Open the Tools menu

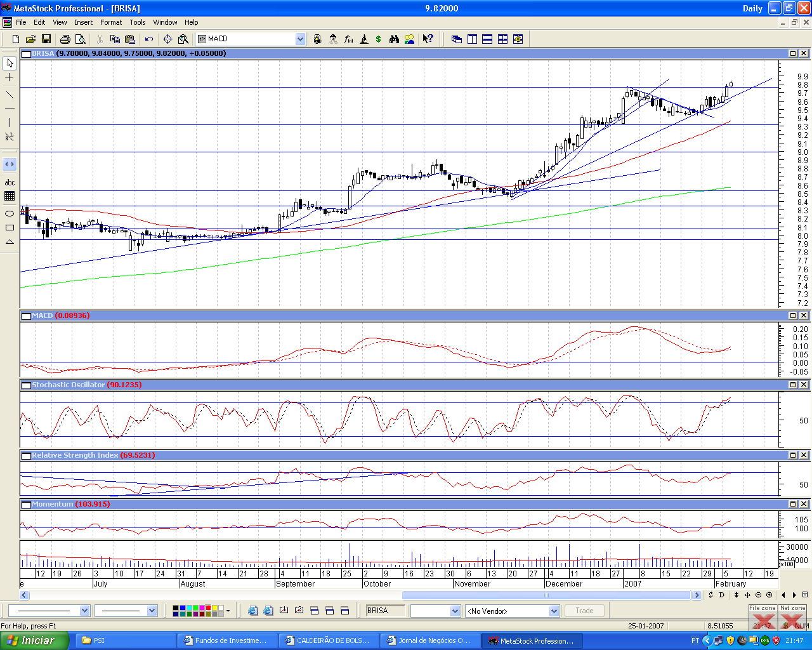138,22
